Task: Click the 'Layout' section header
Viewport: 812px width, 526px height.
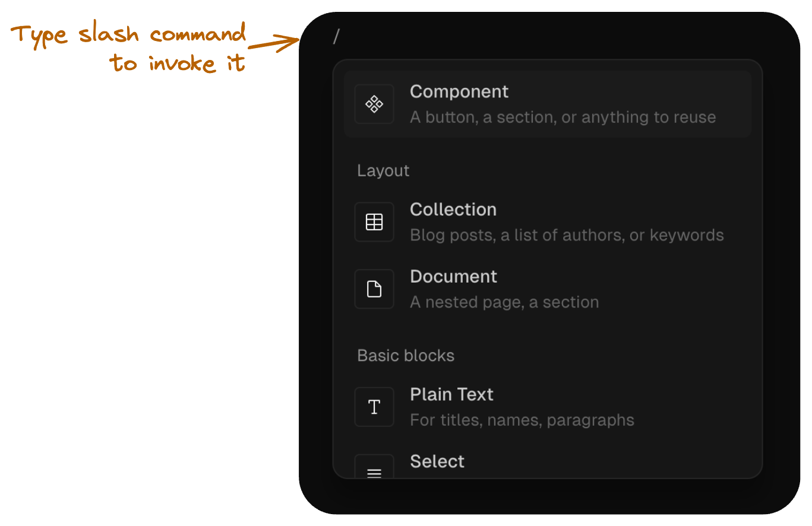Action: pyautogui.click(x=383, y=171)
